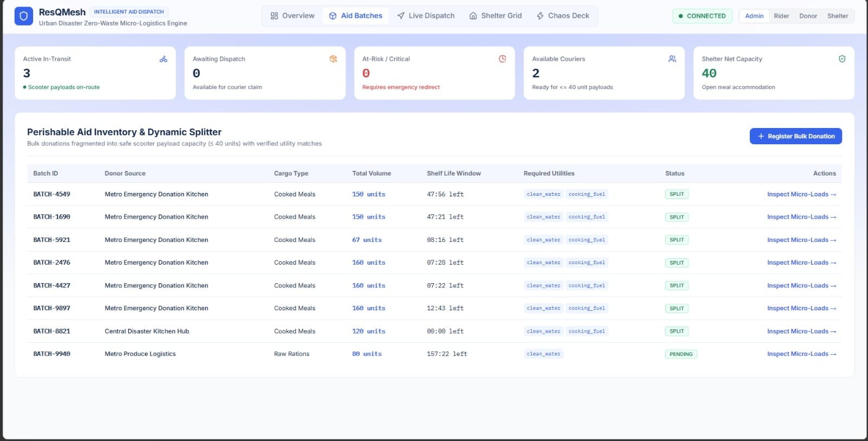The image size is (868, 441).
Task: Select the Aid Batches tab
Action: click(x=356, y=16)
